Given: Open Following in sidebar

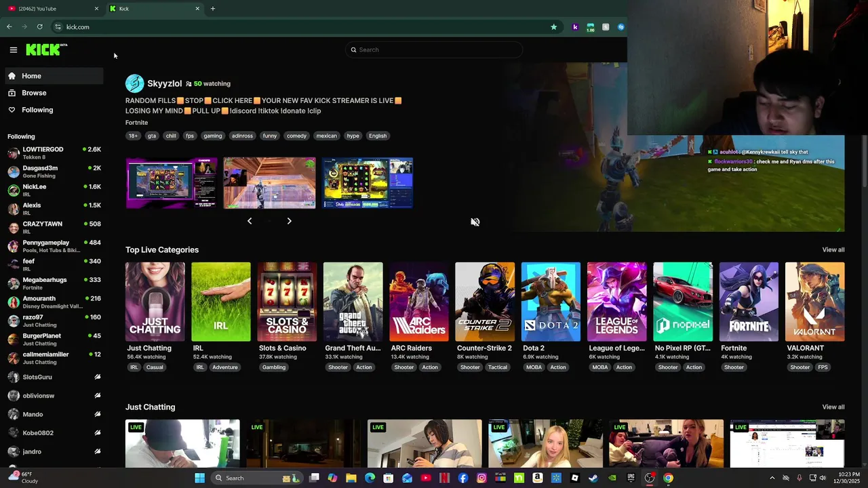Looking at the screenshot, I should [x=54, y=110].
